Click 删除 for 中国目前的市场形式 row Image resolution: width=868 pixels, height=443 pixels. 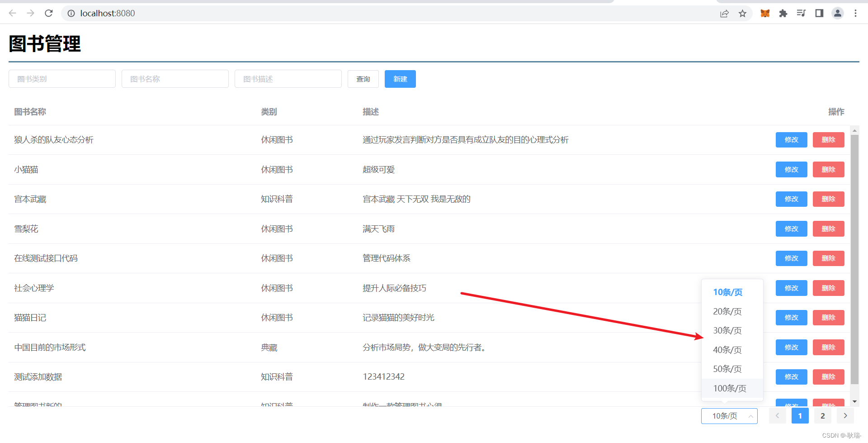point(829,348)
